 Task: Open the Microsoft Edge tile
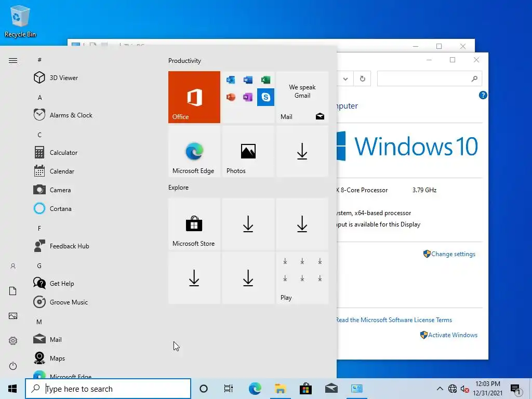pos(194,151)
